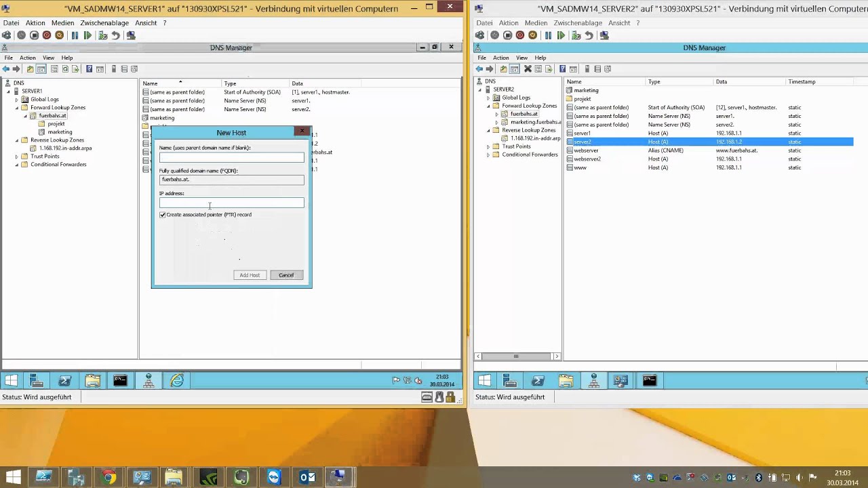Viewport: 868px width, 488px height.
Task: Click Ctrl+Alt+Del icon in SERVER1 VM toolbar
Action: coord(7,35)
